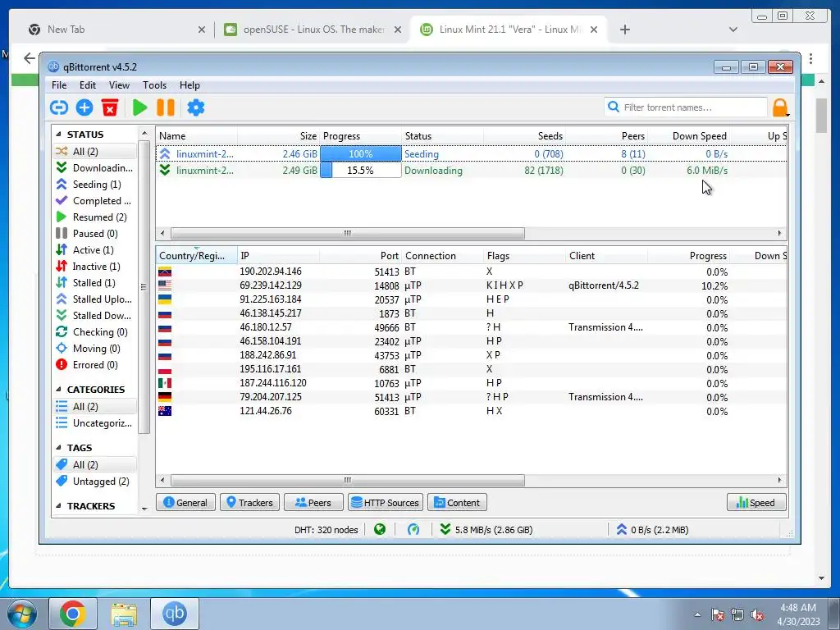Sort torrents by Size column
The height and width of the screenshot is (630, 840).
pyautogui.click(x=279, y=136)
